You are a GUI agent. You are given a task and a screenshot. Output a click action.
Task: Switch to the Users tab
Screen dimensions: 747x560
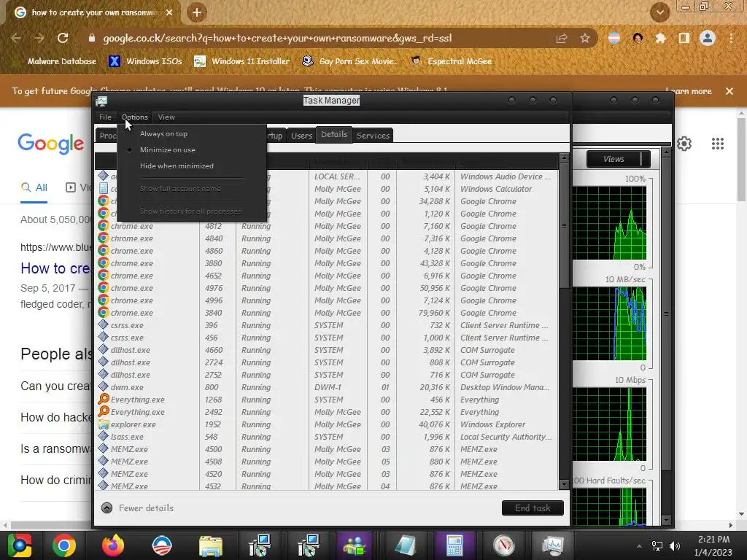coord(301,136)
